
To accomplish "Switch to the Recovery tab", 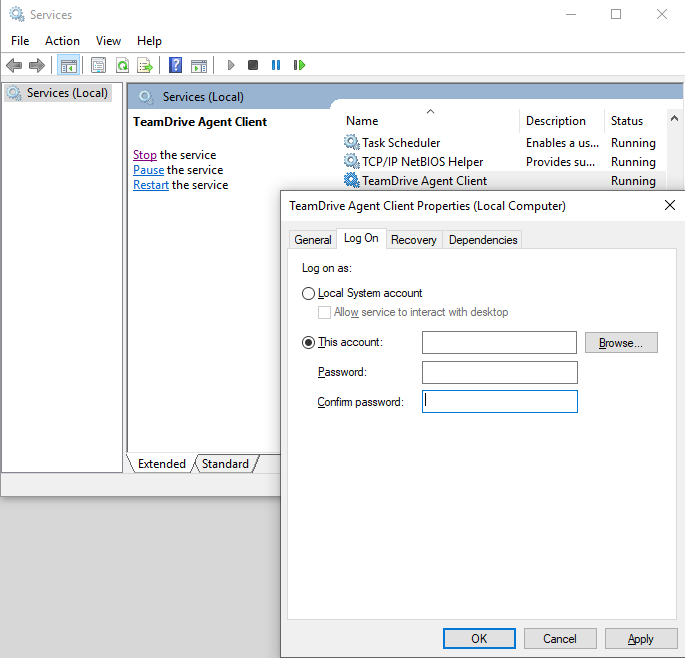I will pos(414,240).
